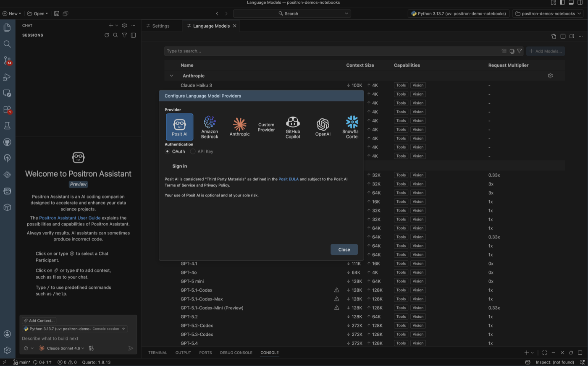
Task: Open the Positron Assistant robot view
Action: pyautogui.click(x=7, y=191)
